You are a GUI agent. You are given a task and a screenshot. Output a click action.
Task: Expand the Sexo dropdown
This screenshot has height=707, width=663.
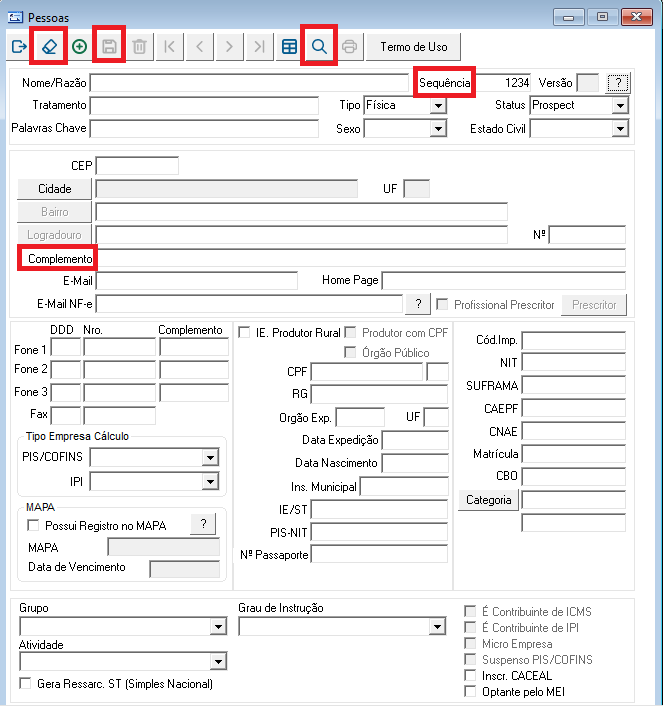(437, 129)
